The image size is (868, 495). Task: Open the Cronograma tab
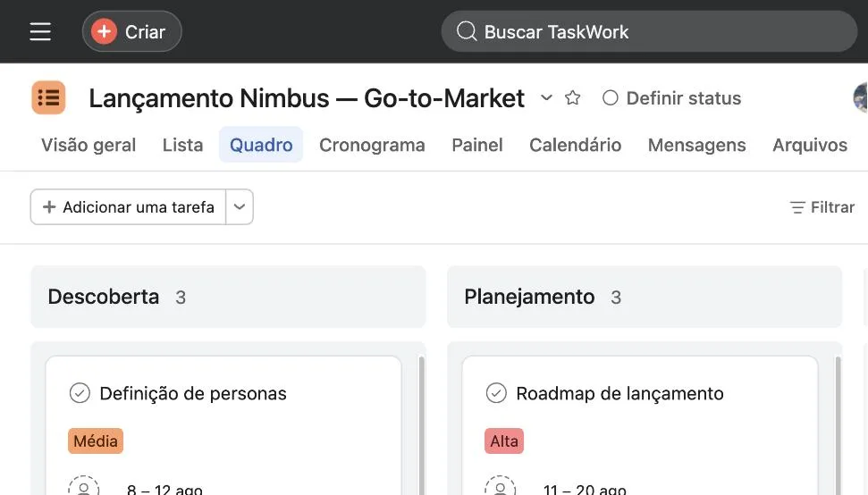click(372, 145)
